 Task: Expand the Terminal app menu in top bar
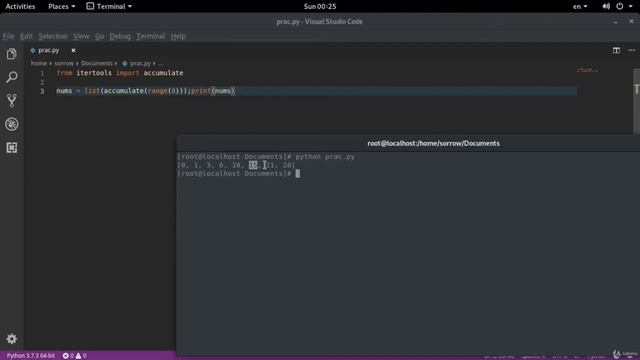[x=109, y=6]
